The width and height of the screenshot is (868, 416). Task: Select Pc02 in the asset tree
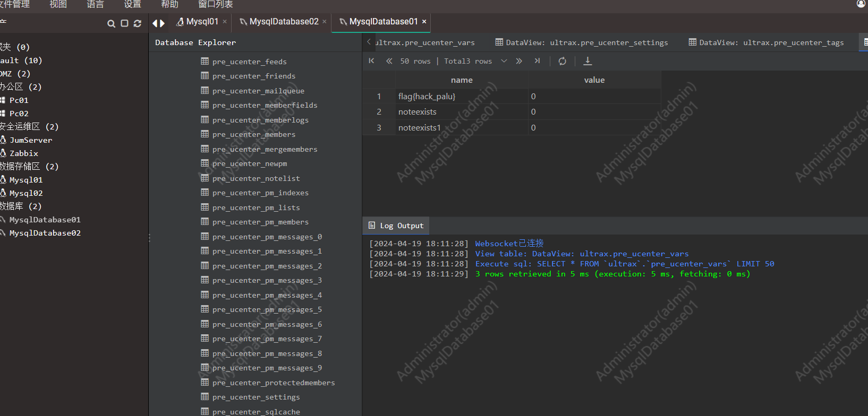19,113
